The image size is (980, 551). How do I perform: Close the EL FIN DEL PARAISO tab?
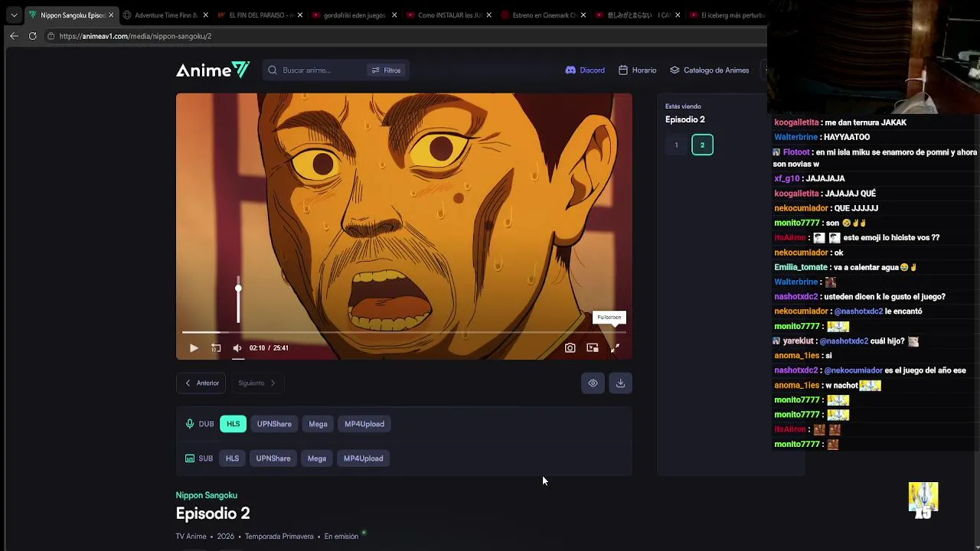point(299,15)
